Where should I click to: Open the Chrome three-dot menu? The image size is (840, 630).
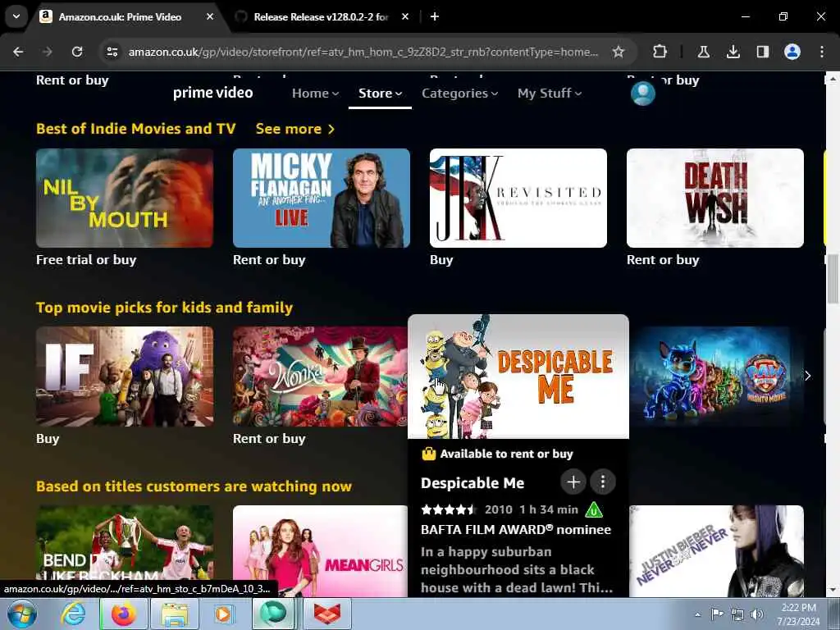pyautogui.click(x=822, y=52)
